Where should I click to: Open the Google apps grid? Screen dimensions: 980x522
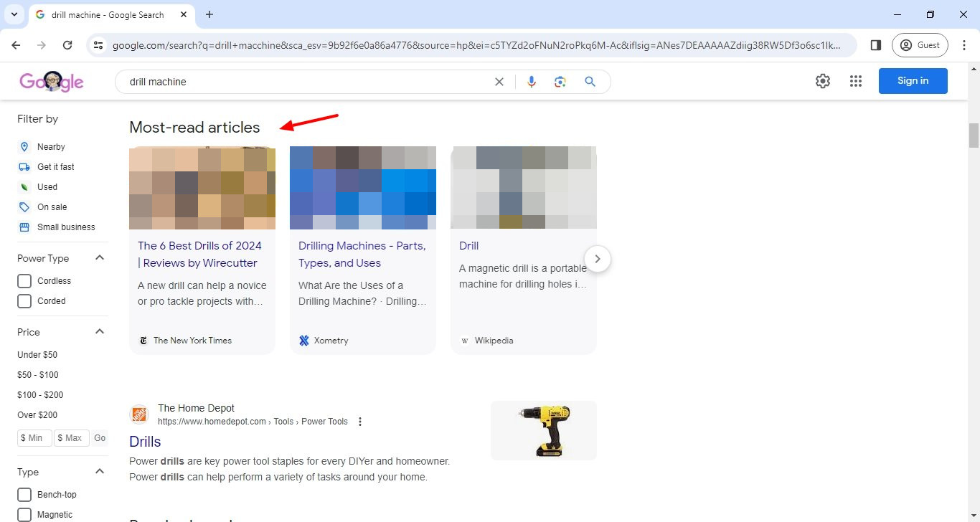click(855, 80)
